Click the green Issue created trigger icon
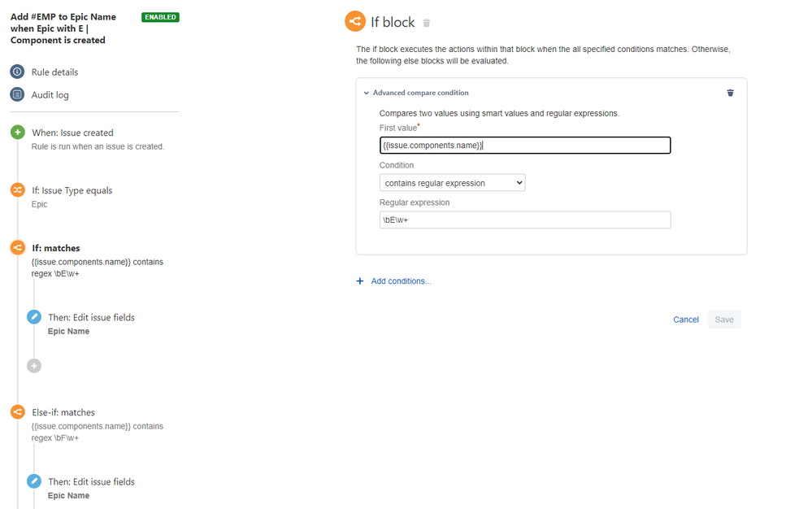Image resolution: width=812 pixels, height=509 pixels. pyautogui.click(x=17, y=133)
